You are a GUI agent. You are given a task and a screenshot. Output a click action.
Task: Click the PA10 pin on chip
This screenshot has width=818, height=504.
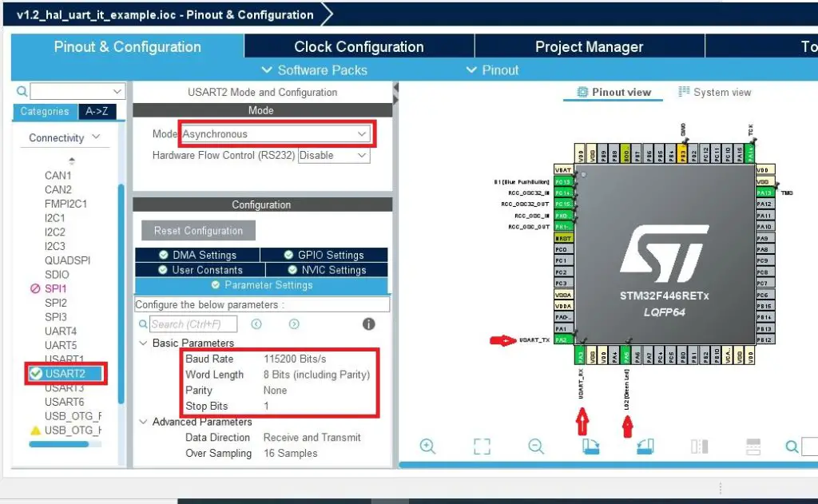[x=764, y=227]
